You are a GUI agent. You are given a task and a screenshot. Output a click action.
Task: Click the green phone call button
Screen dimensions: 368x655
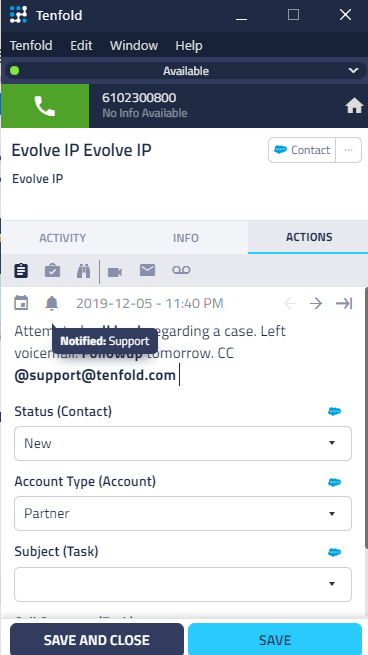[45, 106]
